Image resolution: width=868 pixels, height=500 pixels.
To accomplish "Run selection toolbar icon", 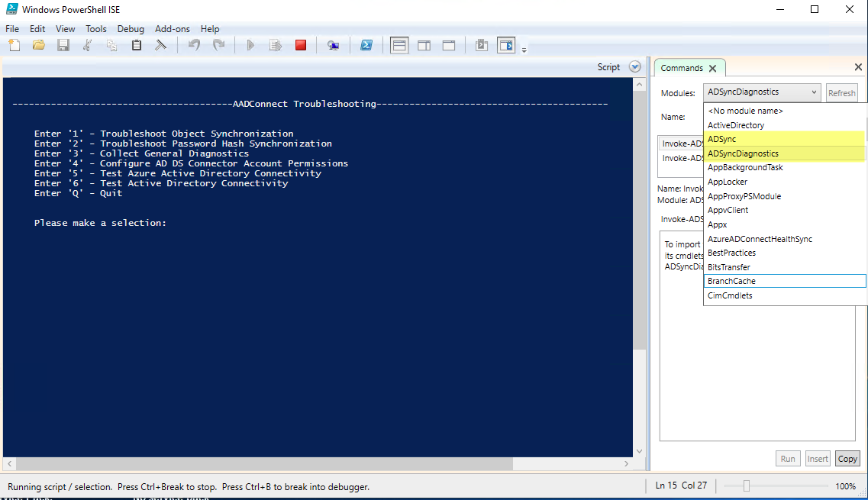I will 275,45.
